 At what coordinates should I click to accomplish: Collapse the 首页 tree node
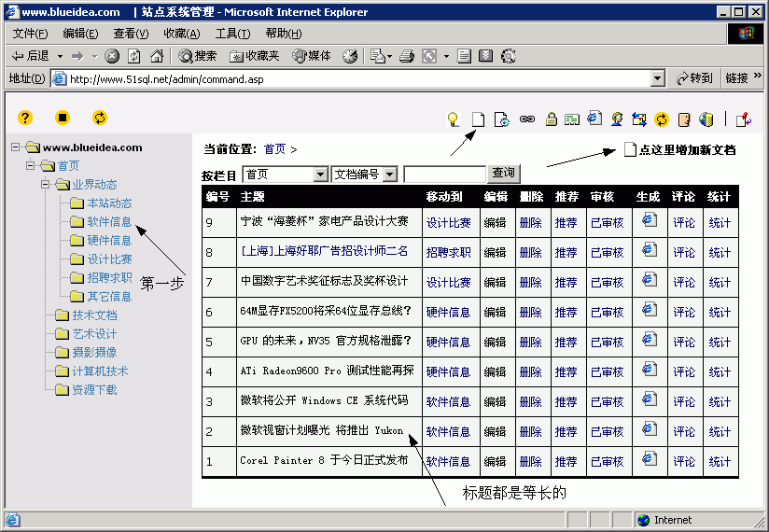click(31, 166)
